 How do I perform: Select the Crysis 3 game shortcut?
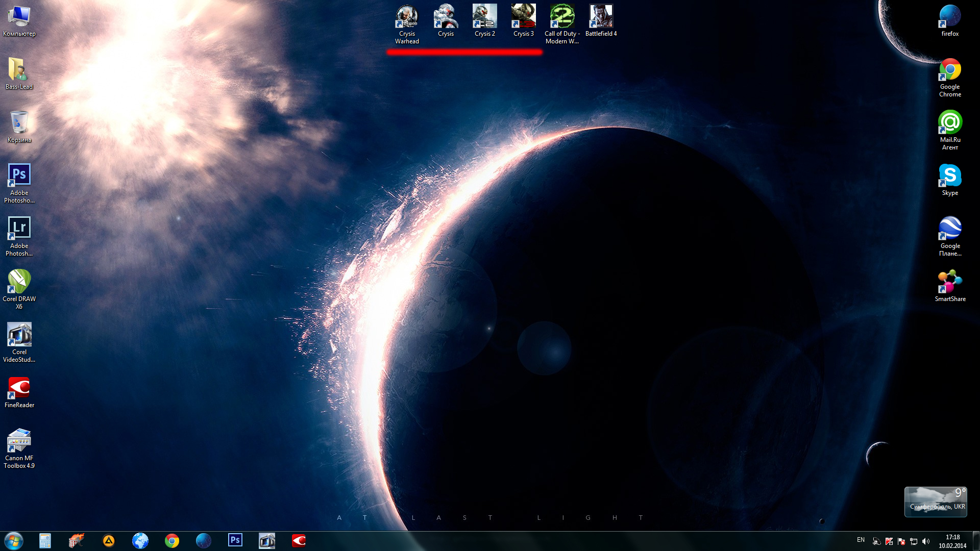tap(523, 20)
